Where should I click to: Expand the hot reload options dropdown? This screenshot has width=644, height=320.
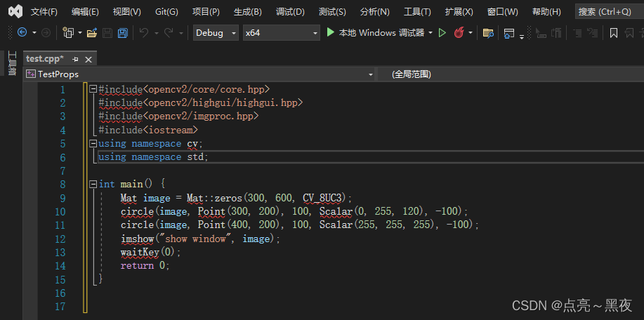(x=471, y=33)
